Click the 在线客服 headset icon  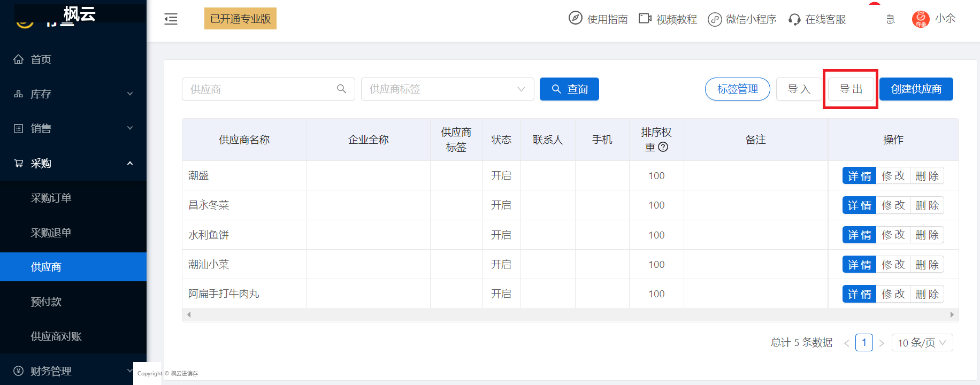click(x=794, y=20)
